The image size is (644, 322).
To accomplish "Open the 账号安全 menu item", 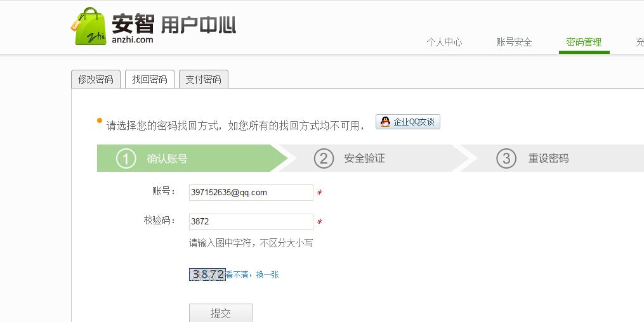I will (x=514, y=42).
